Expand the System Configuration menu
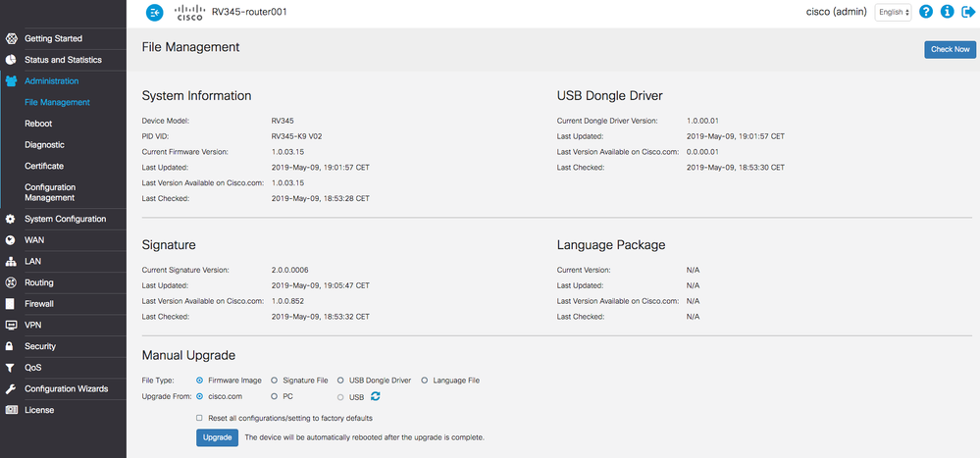The width and height of the screenshot is (980, 458). 63,220
